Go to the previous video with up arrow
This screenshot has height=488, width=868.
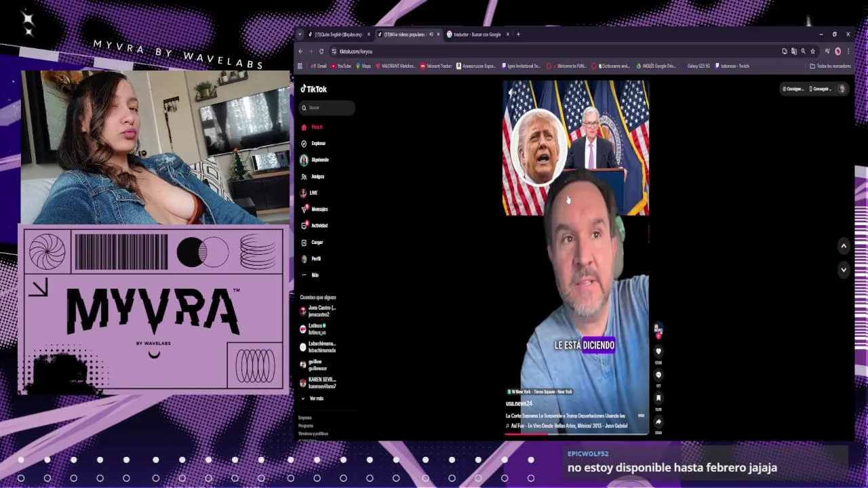(x=844, y=246)
